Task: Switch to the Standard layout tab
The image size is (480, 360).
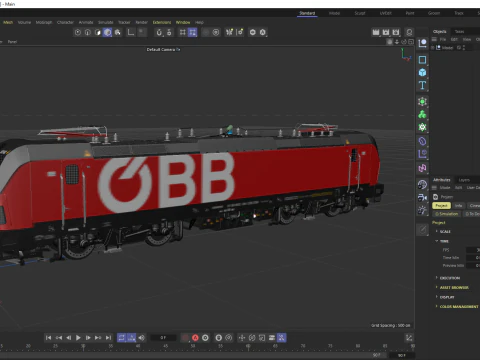Action: click(x=307, y=13)
